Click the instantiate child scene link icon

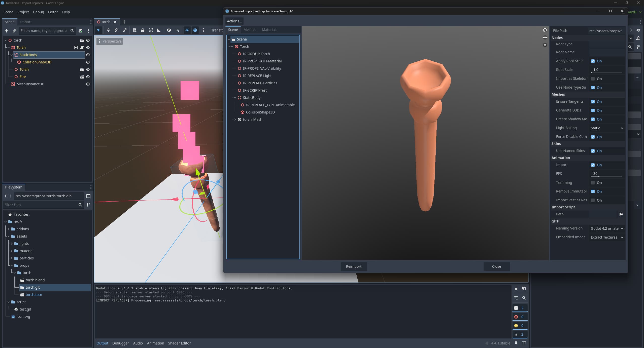15,31
